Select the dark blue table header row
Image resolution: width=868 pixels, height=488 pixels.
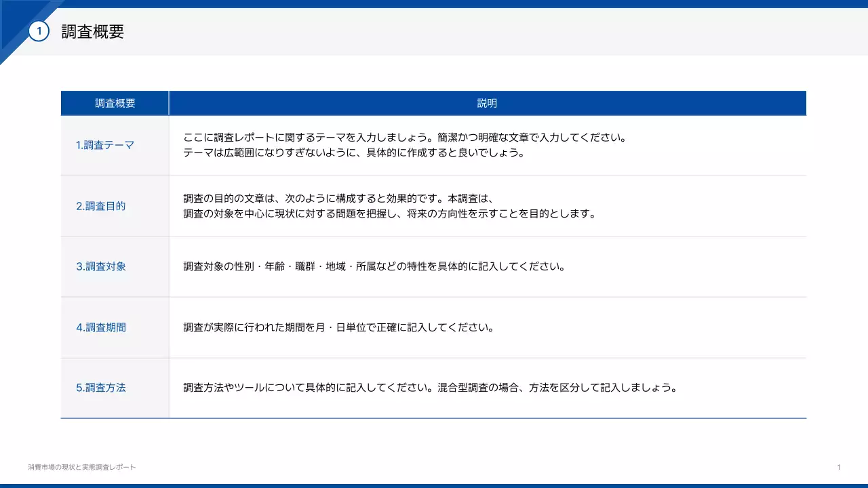[x=434, y=102]
